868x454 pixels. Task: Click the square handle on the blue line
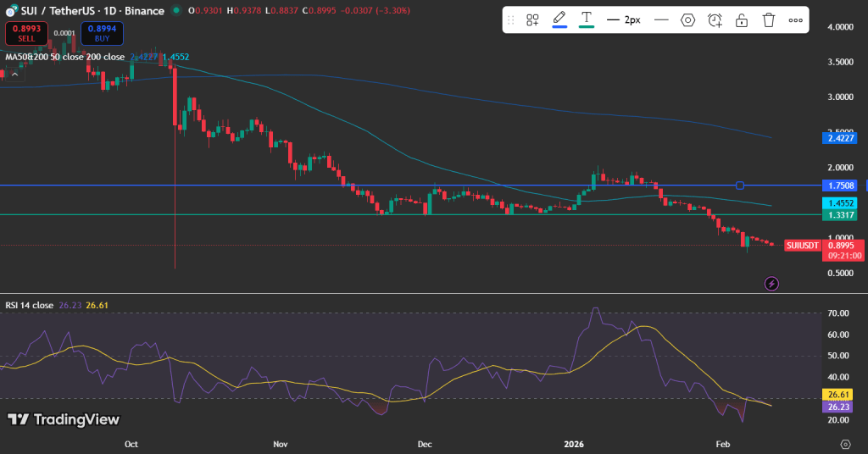739,185
